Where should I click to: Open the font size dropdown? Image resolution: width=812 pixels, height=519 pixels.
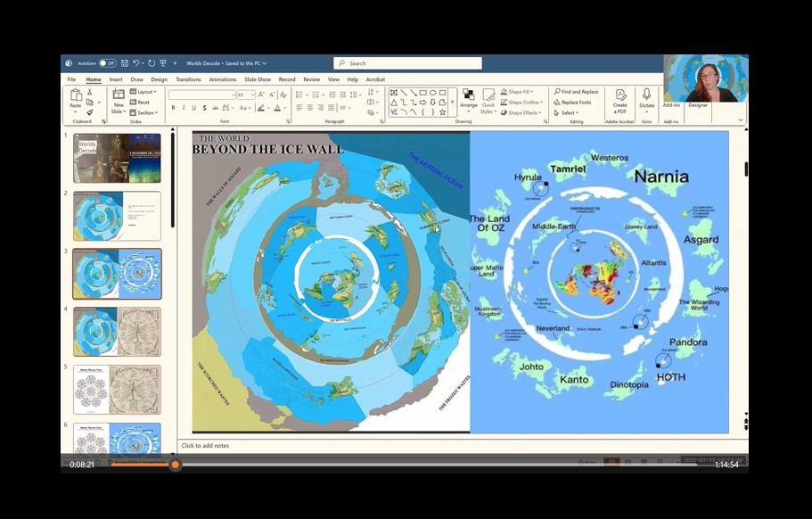click(x=252, y=95)
